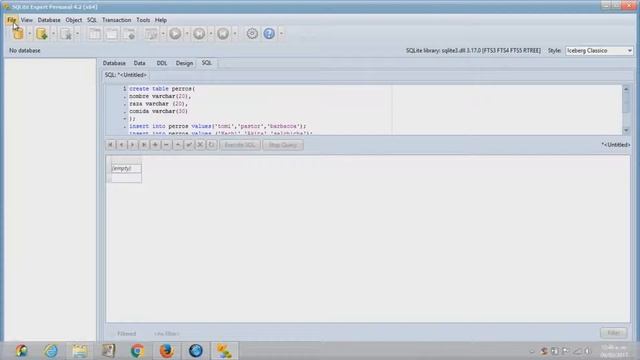Switch to the Data tab
Image resolution: width=640 pixels, height=360 pixels.
139,63
